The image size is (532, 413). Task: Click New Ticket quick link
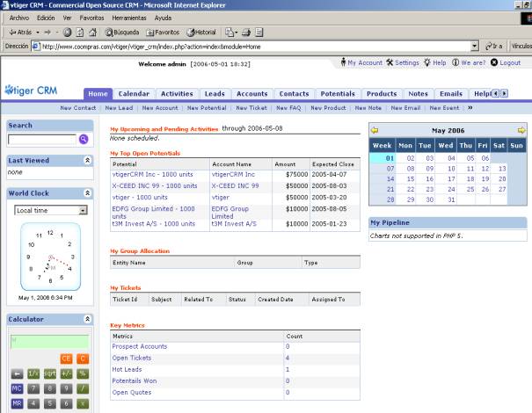[251, 108]
